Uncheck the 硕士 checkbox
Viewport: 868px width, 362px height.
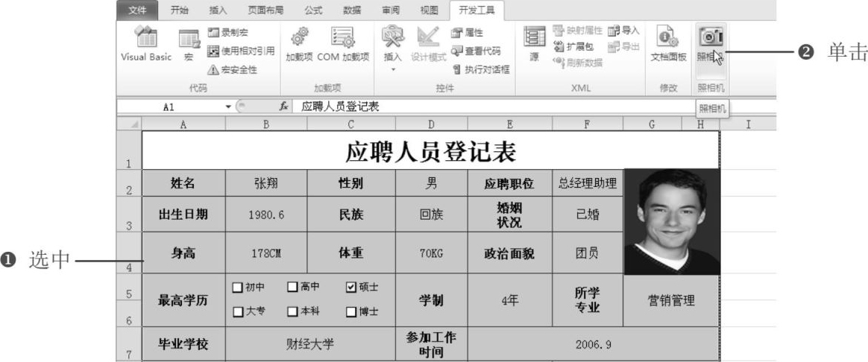click(x=351, y=288)
